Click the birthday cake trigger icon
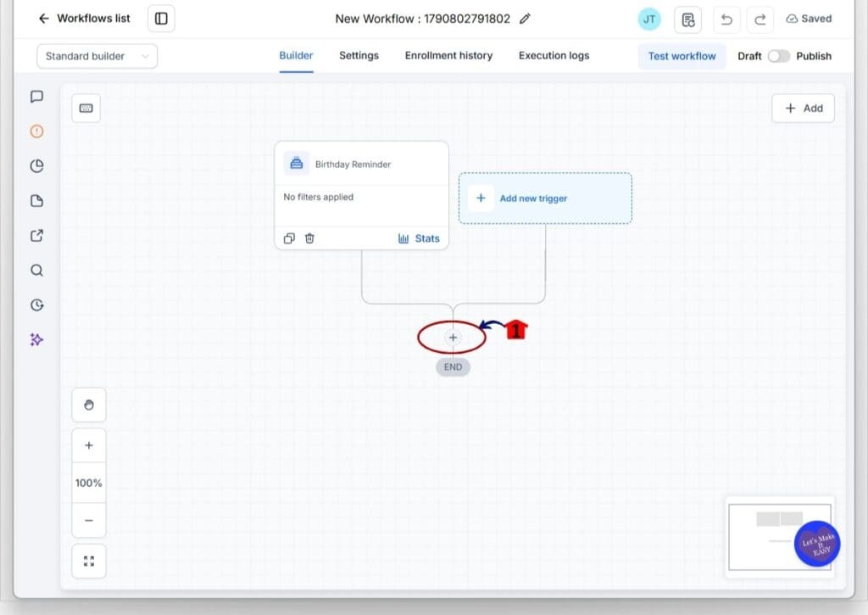868x615 pixels. tap(296, 164)
